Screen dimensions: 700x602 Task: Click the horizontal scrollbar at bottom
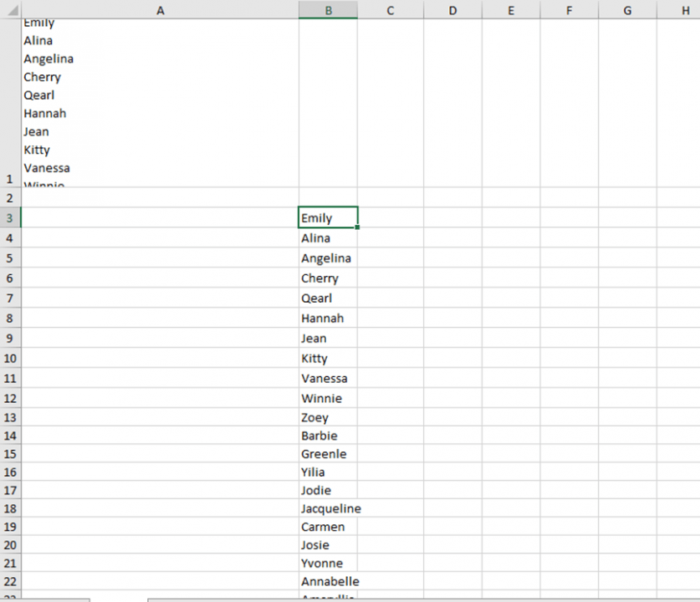click(x=335, y=598)
